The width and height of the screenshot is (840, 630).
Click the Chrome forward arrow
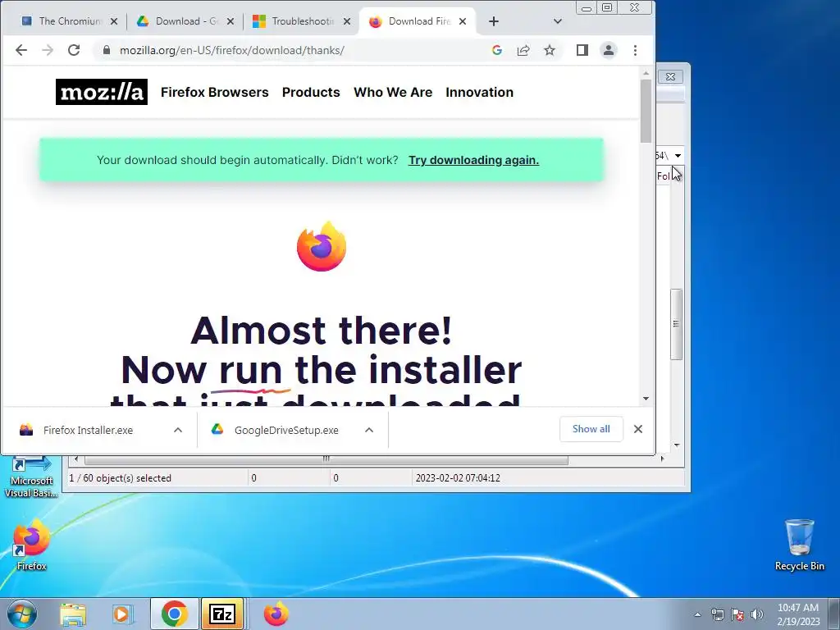pyautogui.click(x=48, y=50)
